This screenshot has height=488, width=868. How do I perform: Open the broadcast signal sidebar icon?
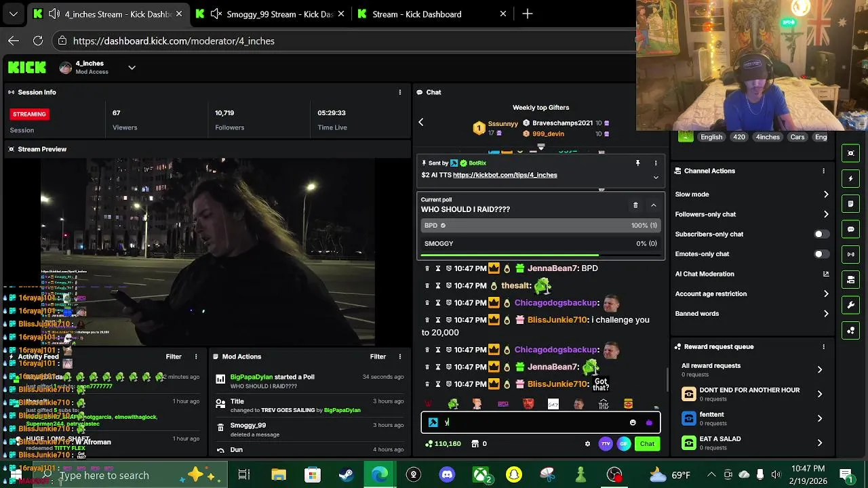click(851, 254)
